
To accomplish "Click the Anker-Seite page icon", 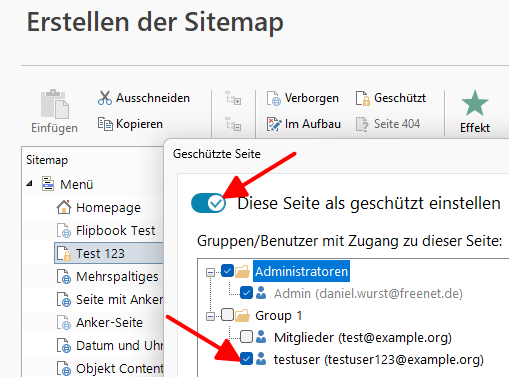I will pos(64,322).
